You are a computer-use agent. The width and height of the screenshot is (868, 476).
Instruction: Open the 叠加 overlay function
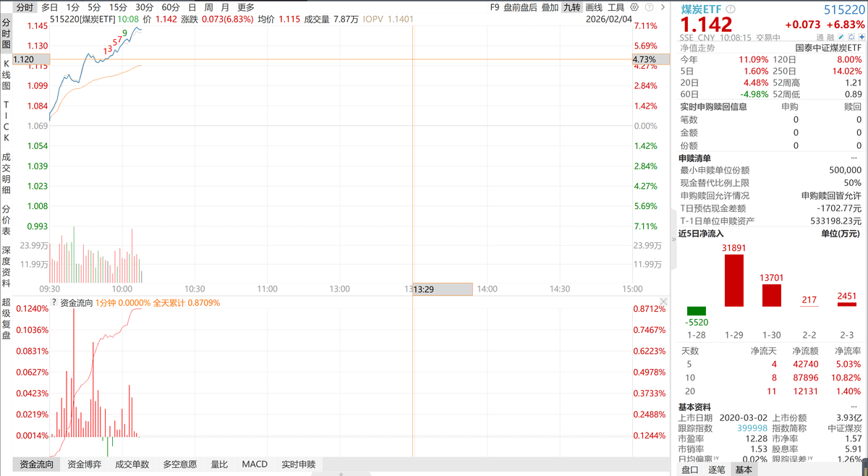tap(550, 7)
